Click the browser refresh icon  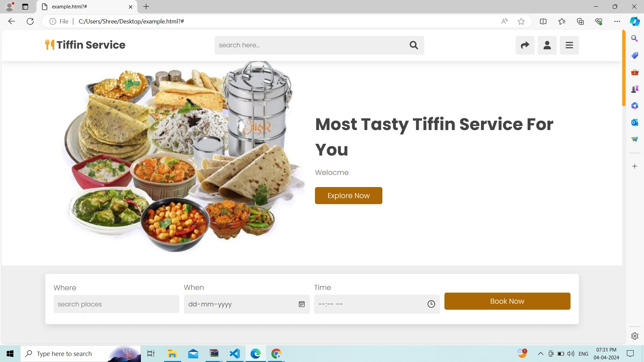30,21
